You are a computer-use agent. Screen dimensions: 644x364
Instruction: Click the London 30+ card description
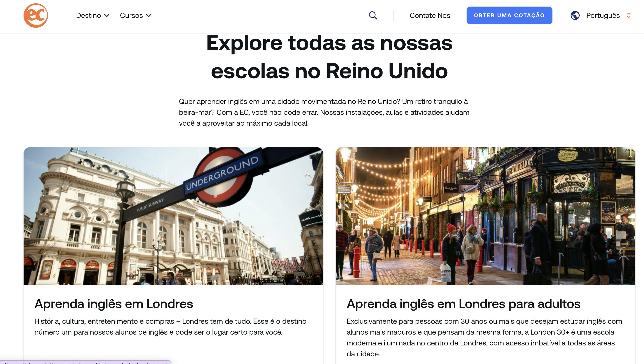coord(484,337)
